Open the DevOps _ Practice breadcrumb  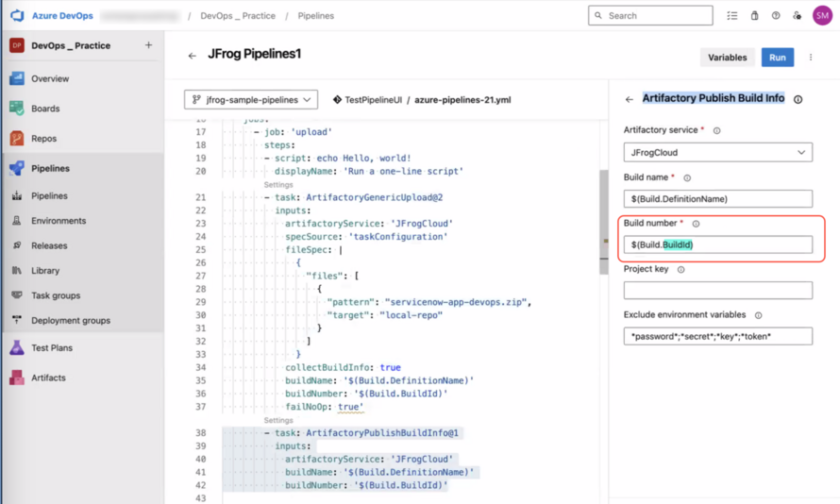[238, 15]
